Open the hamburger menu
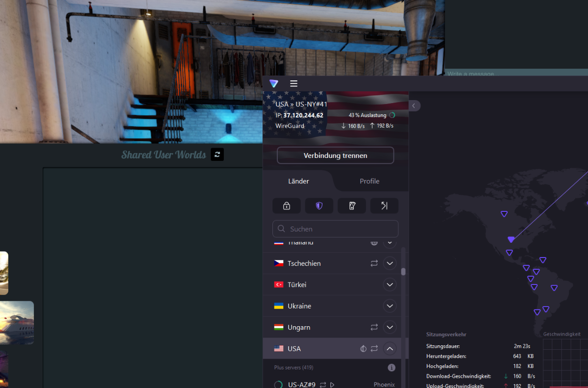 [294, 83]
